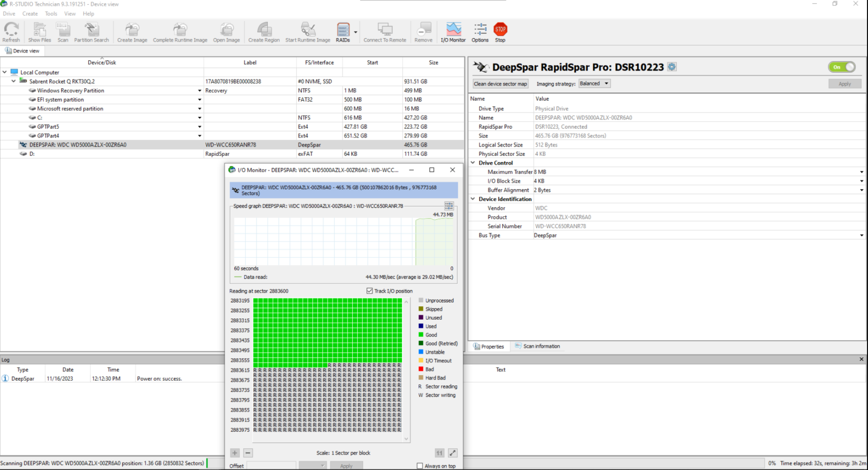This screenshot has height=470, width=868.
Task: Choose the Create Region tool
Action: (x=264, y=32)
